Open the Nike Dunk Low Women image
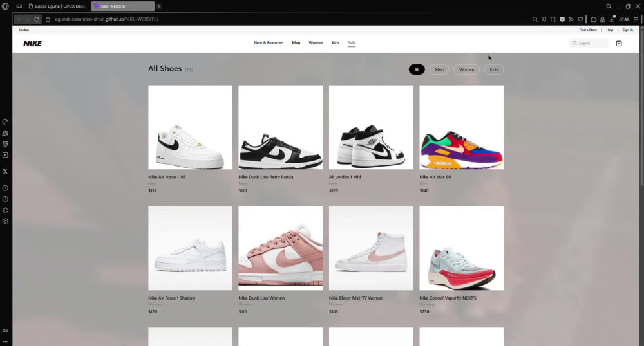This screenshot has height=346, width=644. pyautogui.click(x=281, y=248)
